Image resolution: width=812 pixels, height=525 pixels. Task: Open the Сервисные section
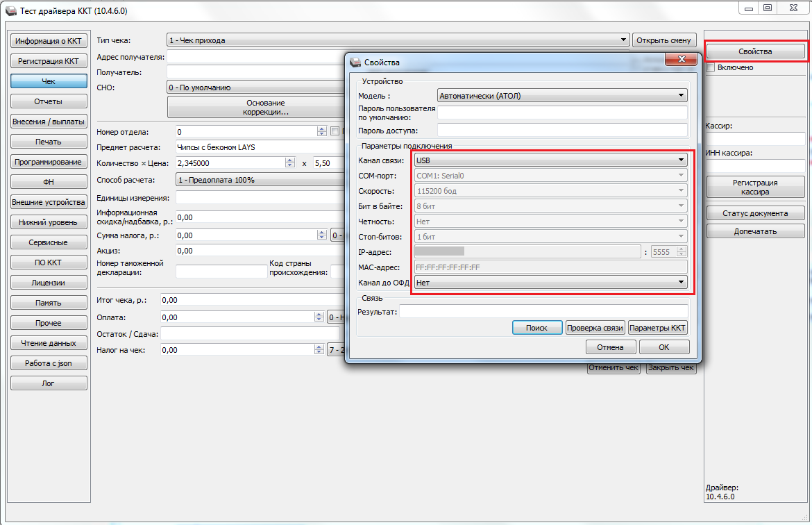pyautogui.click(x=49, y=242)
